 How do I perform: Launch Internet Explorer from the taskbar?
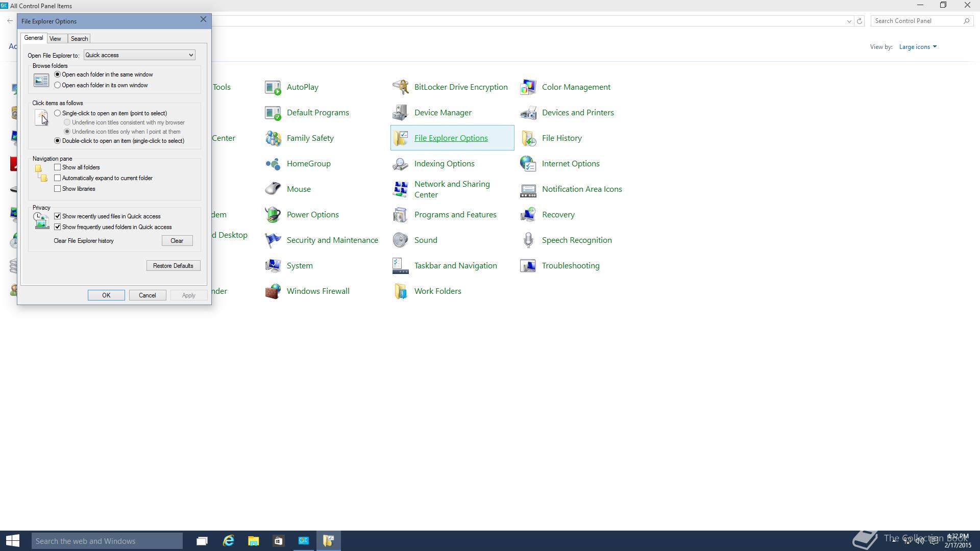[x=228, y=541]
